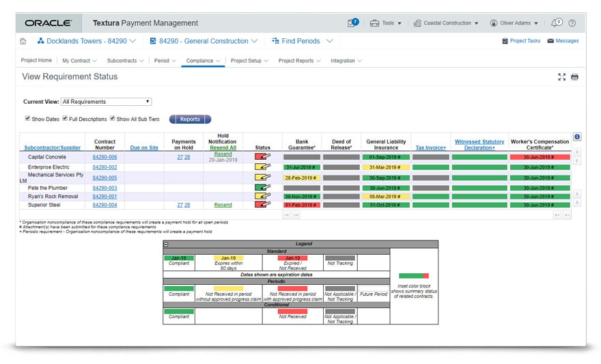This screenshot has width=601, height=364.
Task: Open the Integration menu
Action: pos(346,61)
